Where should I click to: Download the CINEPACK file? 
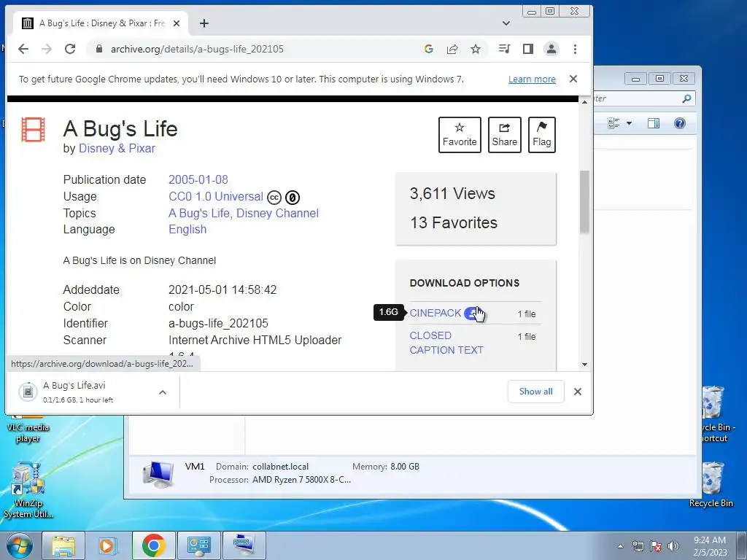tap(436, 314)
